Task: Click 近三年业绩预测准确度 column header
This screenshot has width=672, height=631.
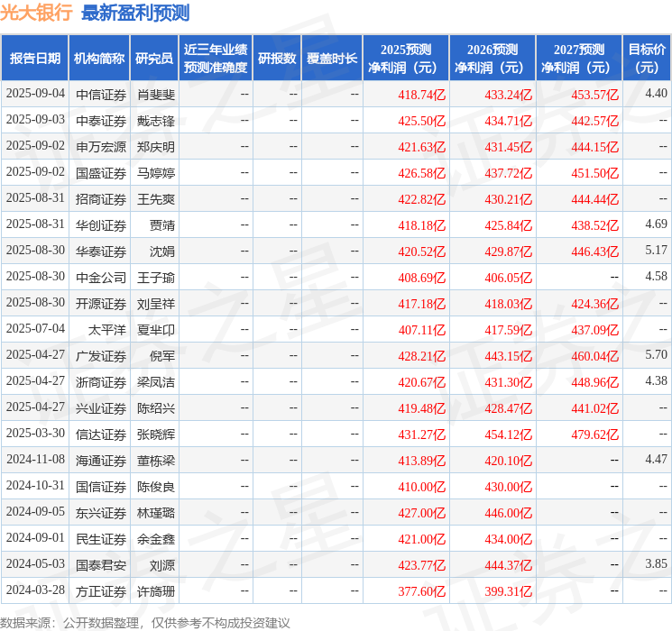Action: tap(215, 59)
